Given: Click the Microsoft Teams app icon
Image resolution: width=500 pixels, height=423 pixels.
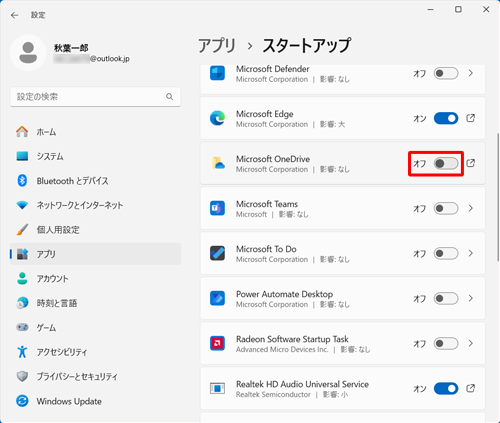Looking at the screenshot, I should [217, 208].
